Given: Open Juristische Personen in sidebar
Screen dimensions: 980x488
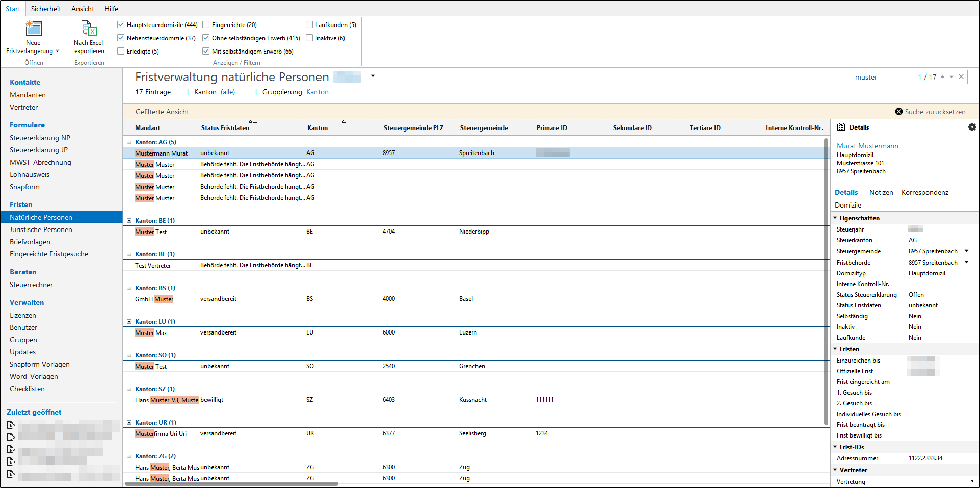Looking at the screenshot, I should point(41,229).
